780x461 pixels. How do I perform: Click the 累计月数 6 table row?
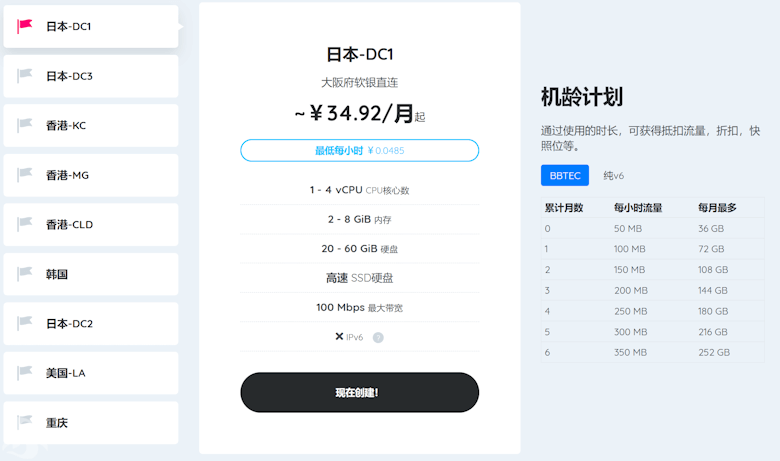coord(652,352)
